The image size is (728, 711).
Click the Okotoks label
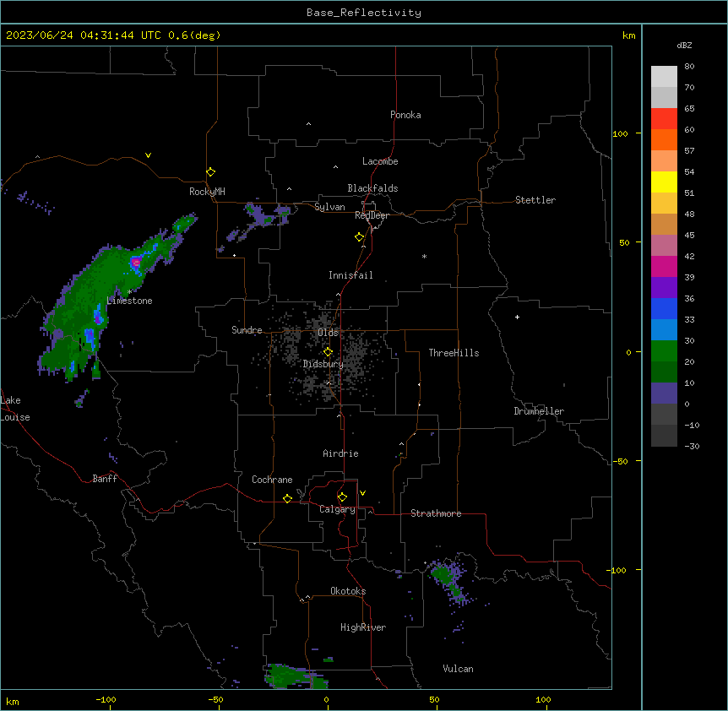(348, 591)
